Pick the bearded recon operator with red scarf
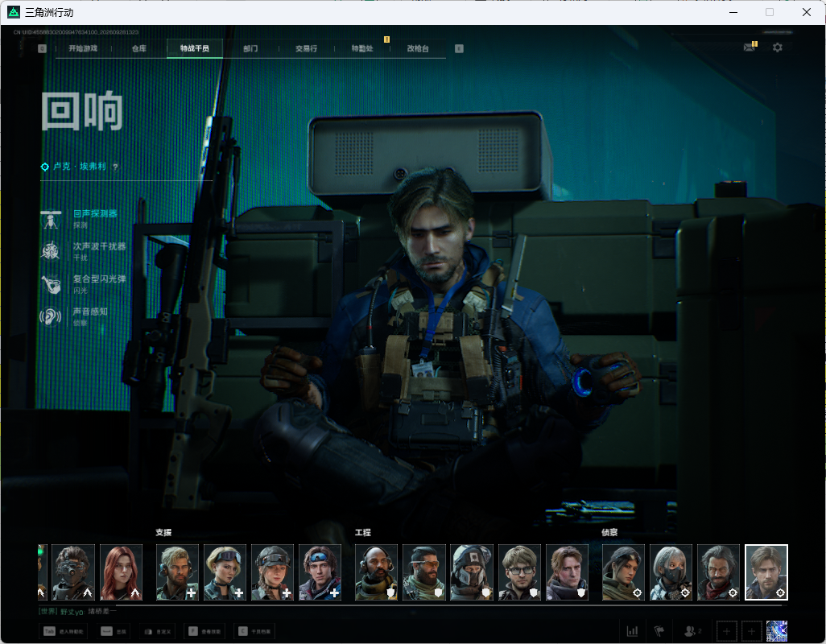This screenshot has width=826, height=644. 719,572
